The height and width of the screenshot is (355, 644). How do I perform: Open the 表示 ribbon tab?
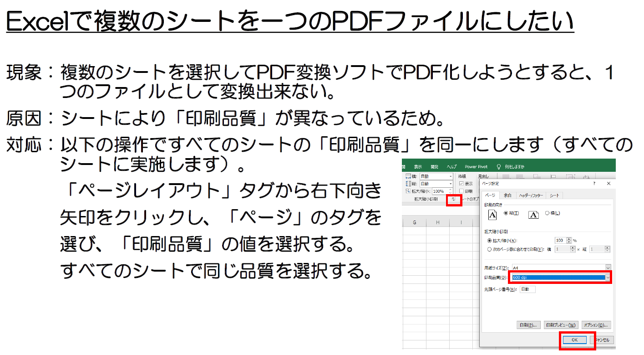pos(418,167)
